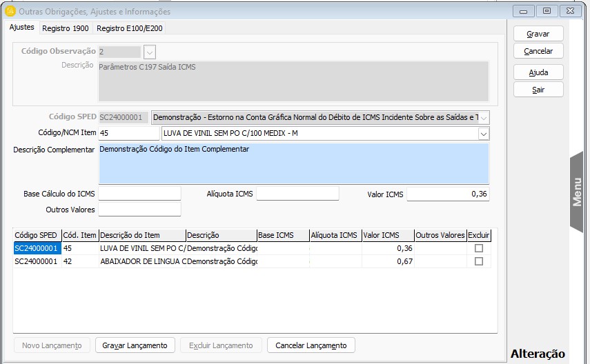Click the application icon in title bar
Viewport: 590px width, 364px height.
point(10,11)
